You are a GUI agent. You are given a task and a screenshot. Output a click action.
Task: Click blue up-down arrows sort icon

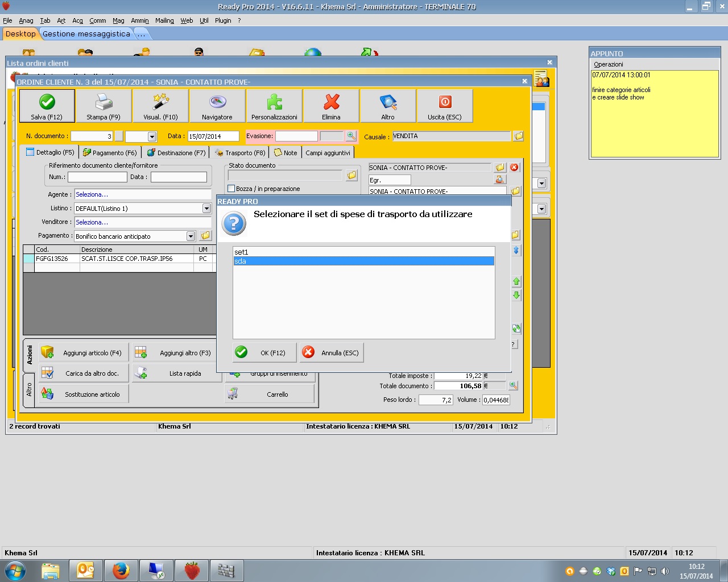(x=516, y=250)
